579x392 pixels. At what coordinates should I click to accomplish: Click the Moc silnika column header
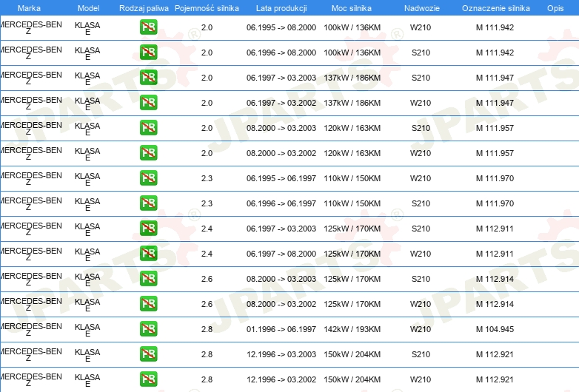352,8
